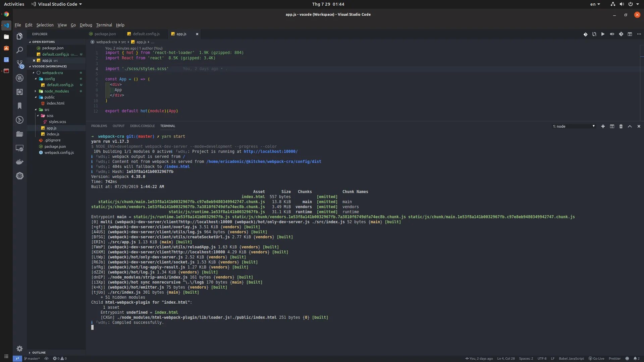644x362 pixels.
Task: Click the Run Code play icon
Action: pos(603,34)
